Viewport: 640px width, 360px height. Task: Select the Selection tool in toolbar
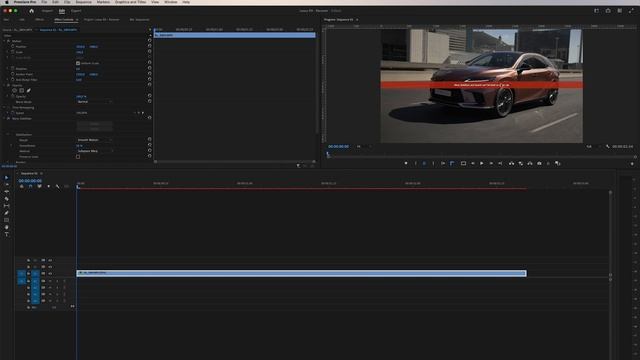7,178
